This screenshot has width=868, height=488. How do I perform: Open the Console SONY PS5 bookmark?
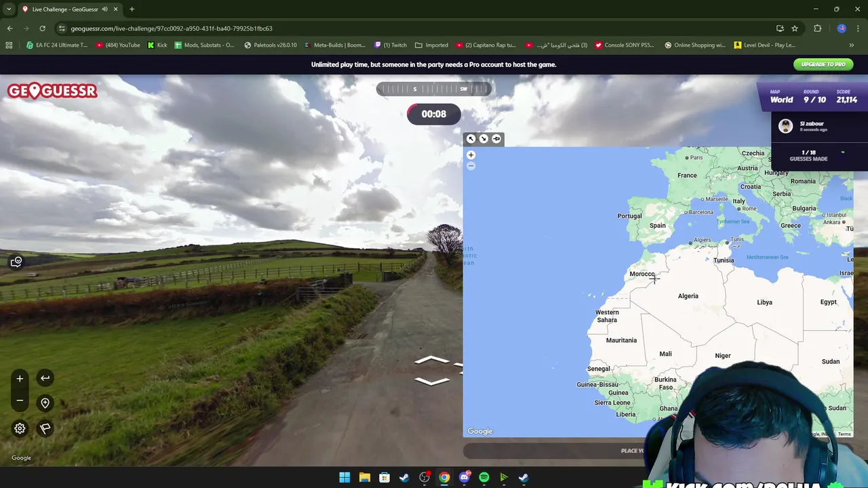(x=624, y=45)
